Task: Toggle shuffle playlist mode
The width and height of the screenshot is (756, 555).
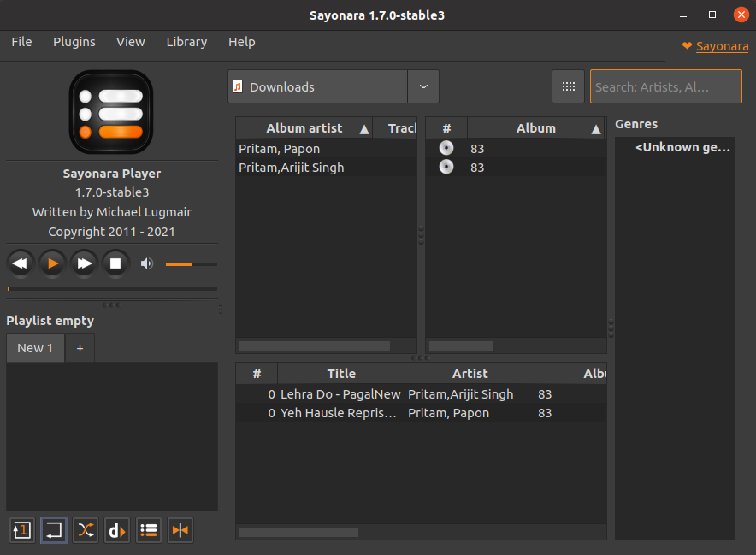Action: [86, 530]
